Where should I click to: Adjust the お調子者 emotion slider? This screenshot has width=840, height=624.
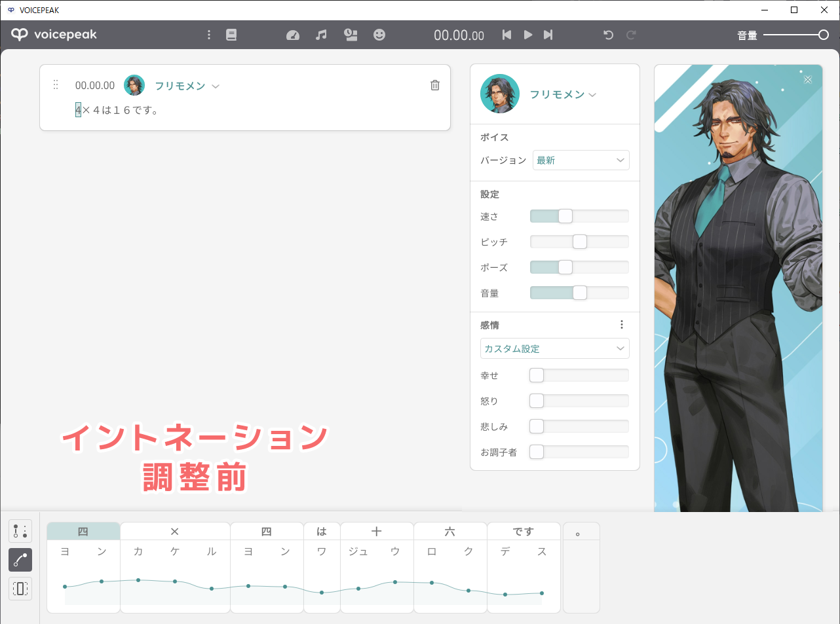point(579,452)
